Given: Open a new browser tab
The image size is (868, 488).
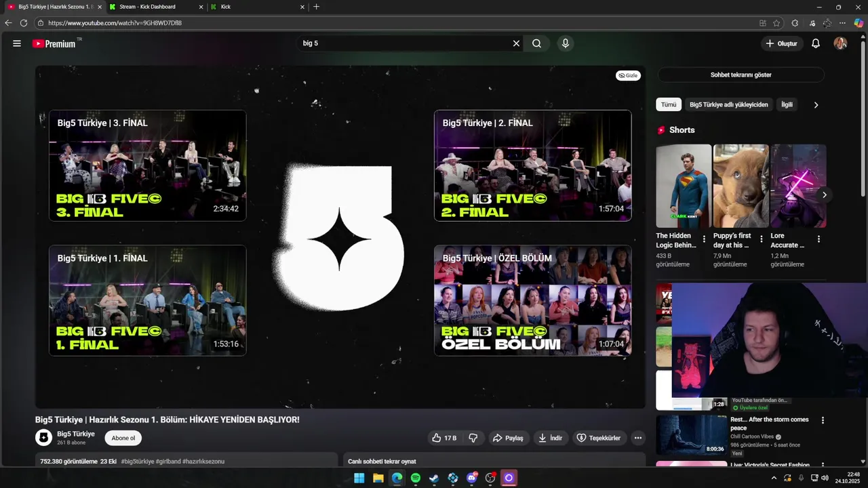Looking at the screenshot, I should point(316,7).
